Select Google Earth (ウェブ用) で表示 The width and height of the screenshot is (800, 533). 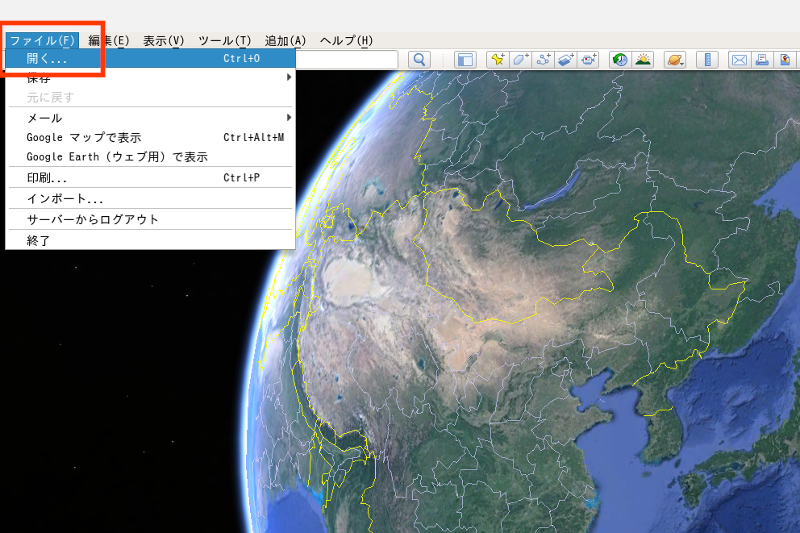tap(151, 157)
